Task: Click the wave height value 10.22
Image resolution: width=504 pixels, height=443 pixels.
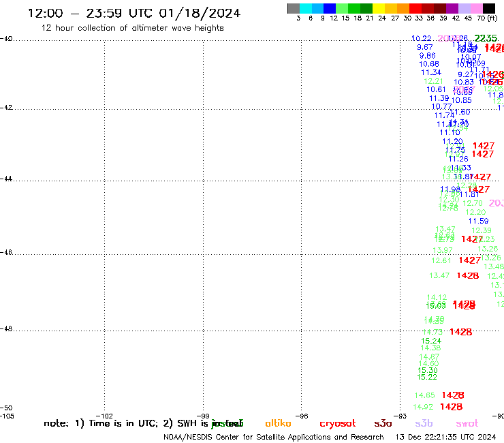Action: pyautogui.click(x=422, y=38)
